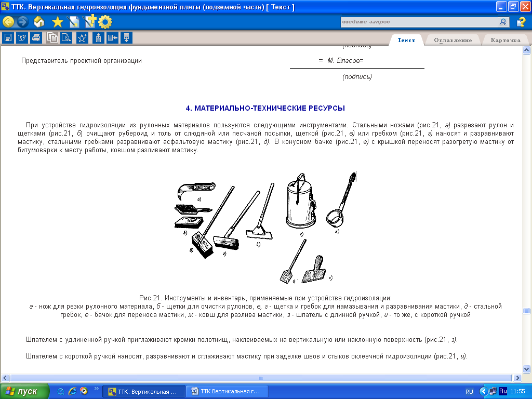
Task: Expand the quick launch overflow chevron
Action: tap(96, 389)
